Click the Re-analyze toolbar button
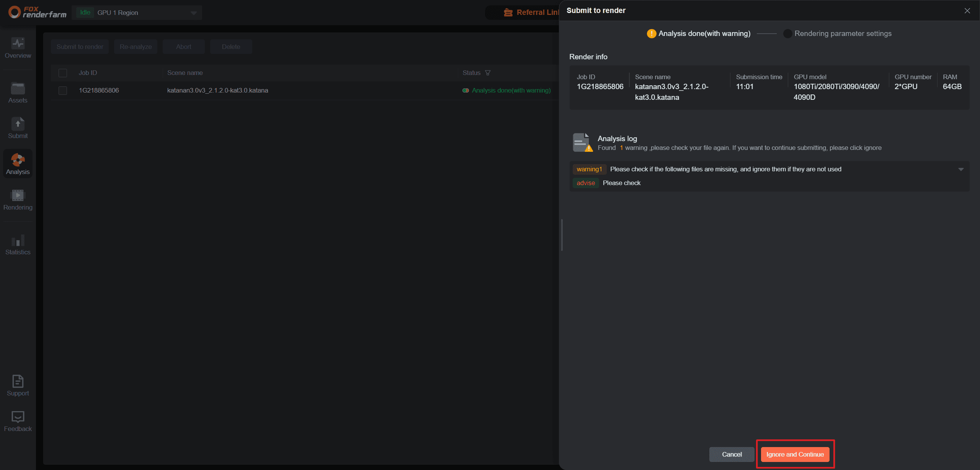Image resolution: width=980 pixels, height=470 pixels. point(136,47)
